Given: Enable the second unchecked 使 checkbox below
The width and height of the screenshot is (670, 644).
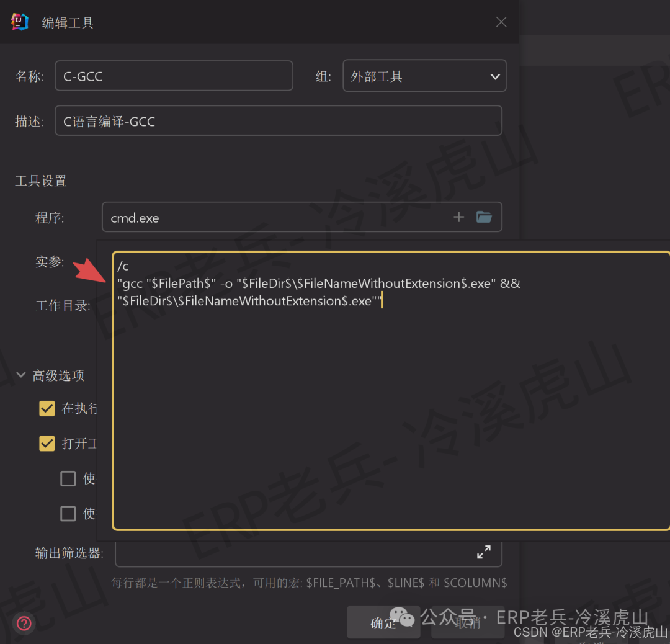Looking at the screenshot, I should click(x=68, y=513).
